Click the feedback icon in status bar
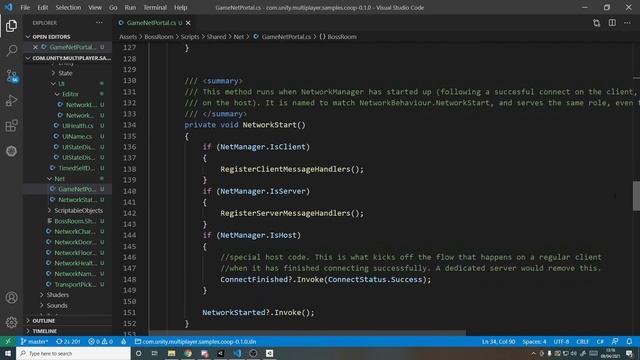The image size is (640, 360). tap(615, 342)
